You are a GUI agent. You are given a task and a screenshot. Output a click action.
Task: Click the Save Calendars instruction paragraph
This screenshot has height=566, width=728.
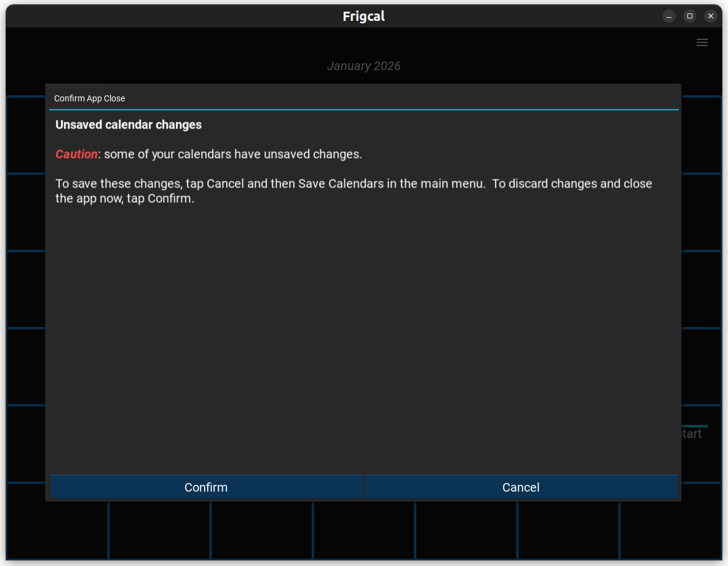pos(354,191)
